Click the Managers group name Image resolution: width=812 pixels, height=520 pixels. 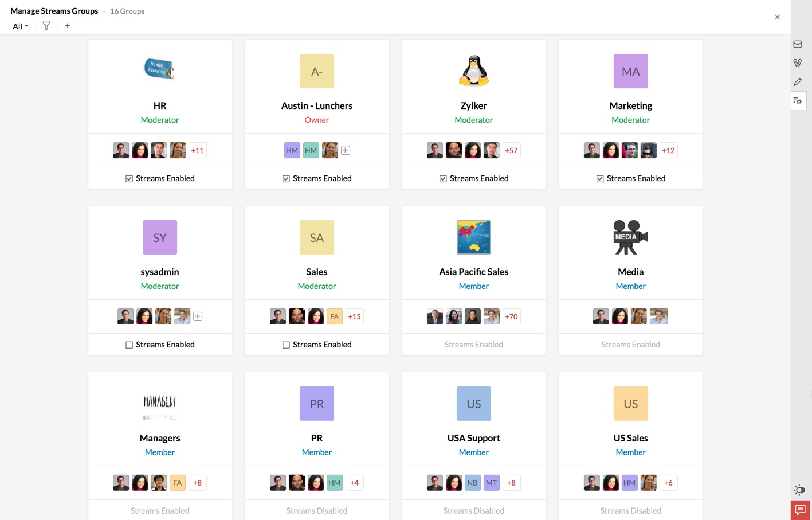click(160, 438)
